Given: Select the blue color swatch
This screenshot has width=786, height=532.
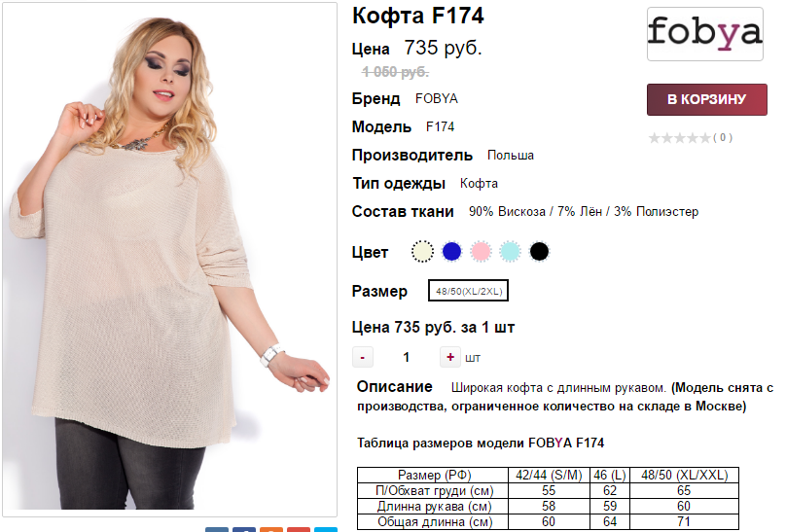Looking at the screenshot, I should click(x=451, y=252).
